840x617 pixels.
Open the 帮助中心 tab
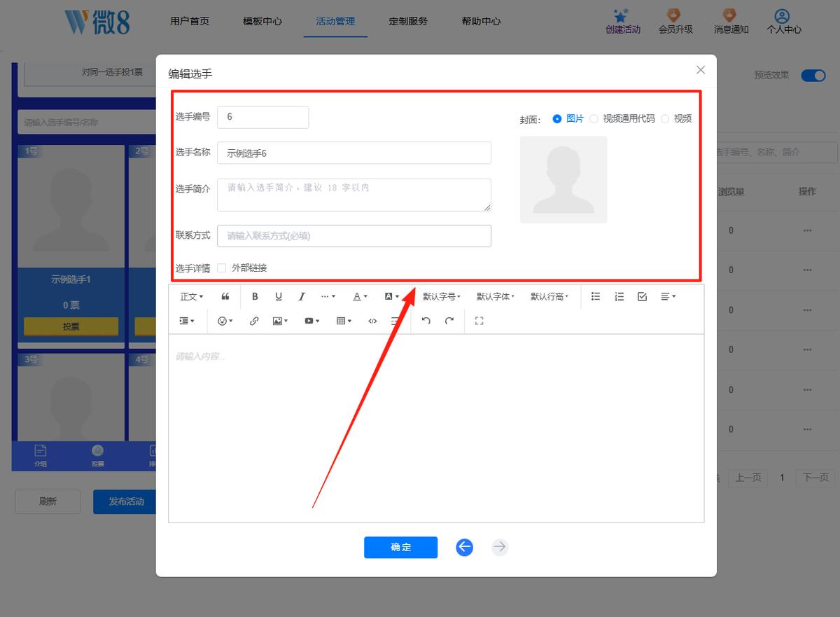point(481,21)
